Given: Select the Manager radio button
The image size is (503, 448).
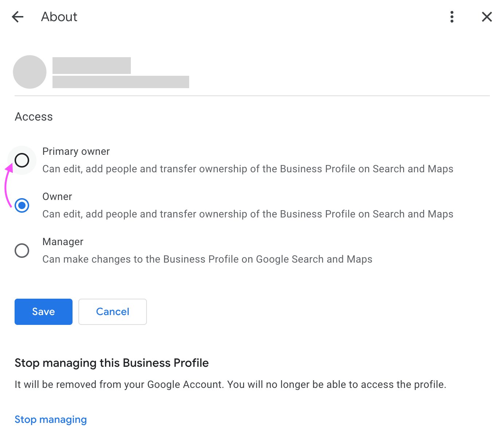Looking at the screenshot, I should [22, 250].
